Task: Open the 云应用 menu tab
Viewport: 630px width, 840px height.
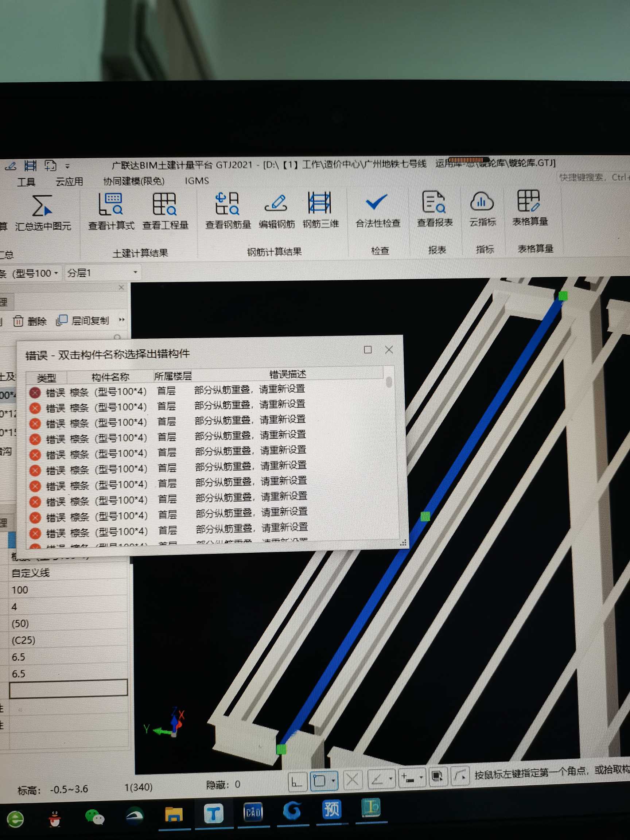Action: pos(70,182)
